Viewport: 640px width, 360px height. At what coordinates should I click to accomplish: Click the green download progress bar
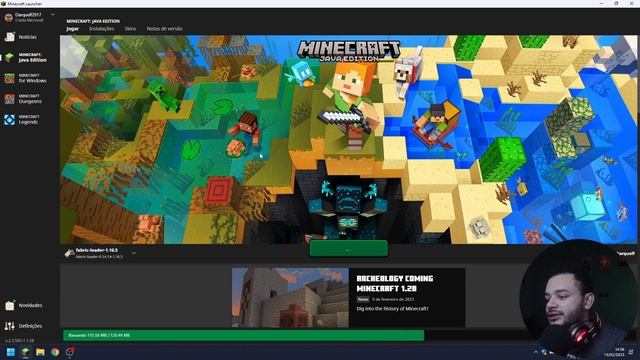(243, 335)
